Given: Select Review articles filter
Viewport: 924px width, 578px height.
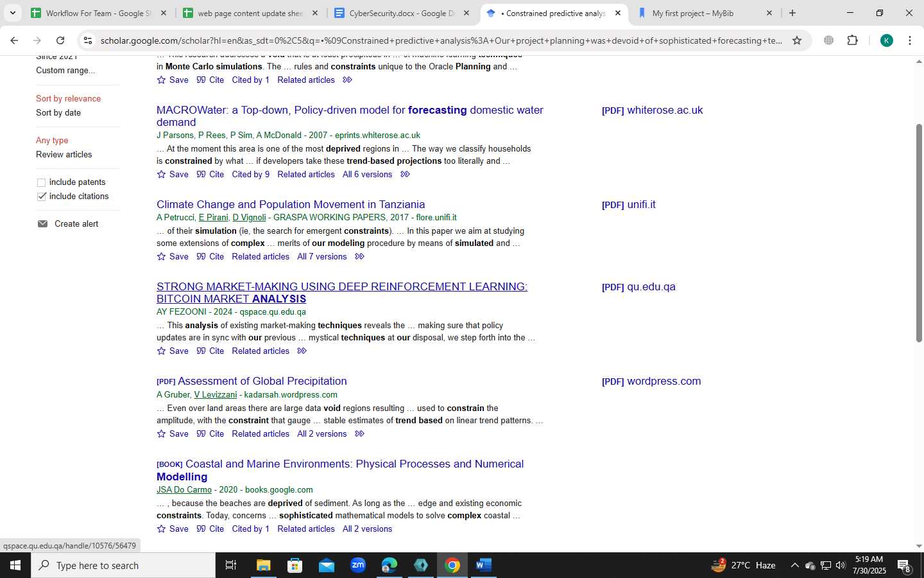Looking at the screenshot, I should [x=64, y=155].
